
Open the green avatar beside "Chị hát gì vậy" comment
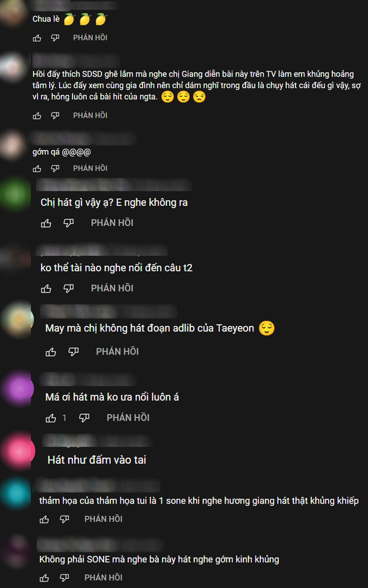point(15,194)
